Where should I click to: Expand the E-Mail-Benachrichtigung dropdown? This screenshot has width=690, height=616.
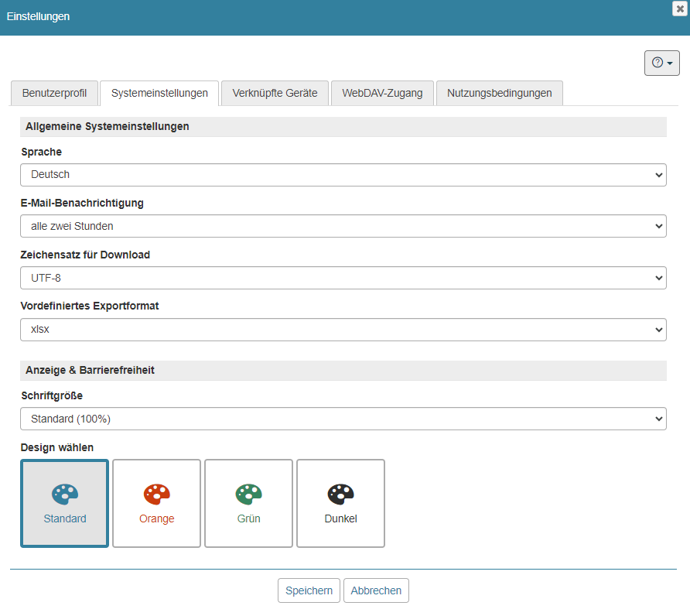[x=343, y=226]
